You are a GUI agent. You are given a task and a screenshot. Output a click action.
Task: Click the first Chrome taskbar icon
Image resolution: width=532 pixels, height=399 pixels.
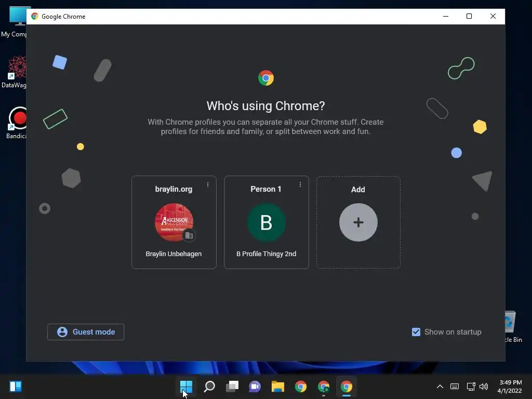tap(301, 387)
